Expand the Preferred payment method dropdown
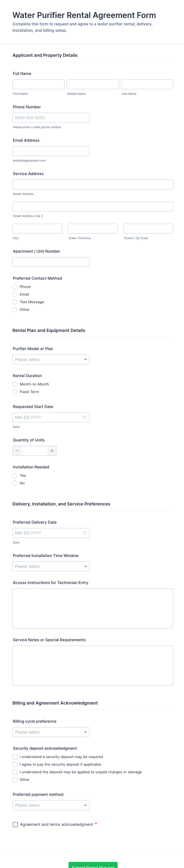The width and height of the screenshot is (184, 868). [x=50, y=805]
